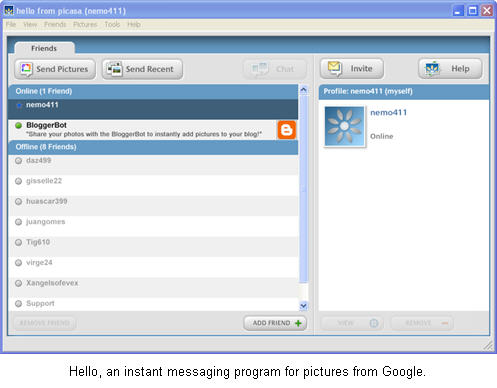
Task: Open the Invite button with envelope icon
Action: pyautogui.click(x=352, y=68)
